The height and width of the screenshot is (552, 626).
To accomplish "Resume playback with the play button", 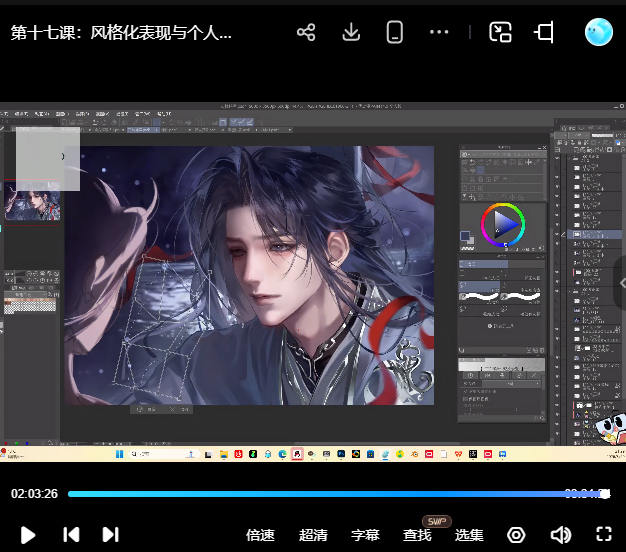I will pyautogui.click(x=28, y=535).
